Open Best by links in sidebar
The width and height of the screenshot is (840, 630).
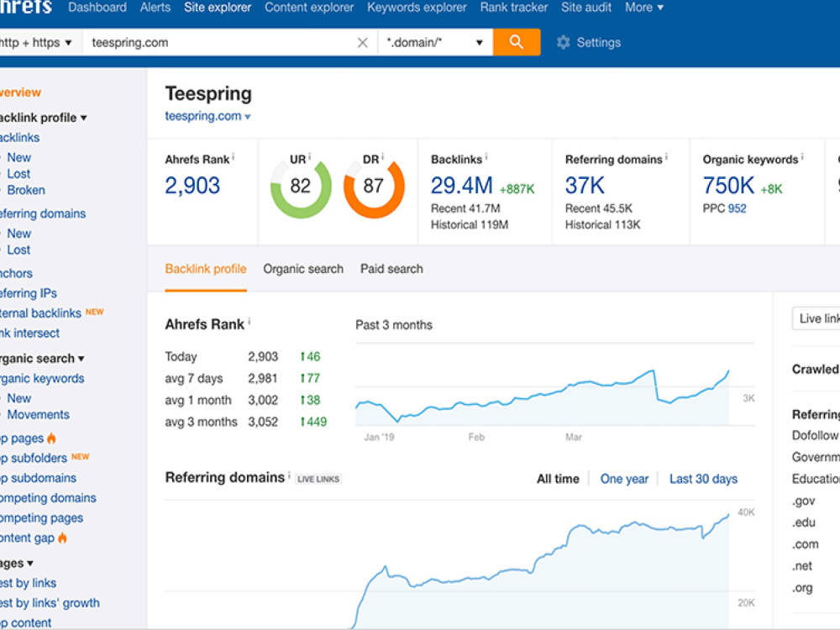[x=29, y=583]
